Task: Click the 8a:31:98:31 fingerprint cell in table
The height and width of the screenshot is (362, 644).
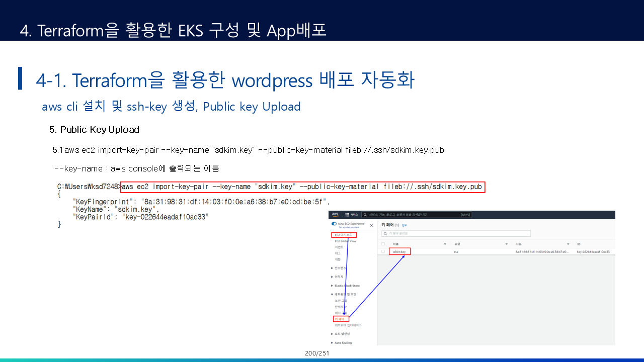Action: pos(541,251)
